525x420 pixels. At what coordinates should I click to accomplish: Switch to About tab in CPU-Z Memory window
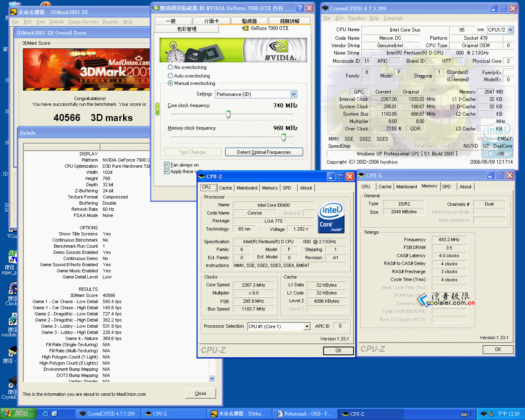(466, 187)
